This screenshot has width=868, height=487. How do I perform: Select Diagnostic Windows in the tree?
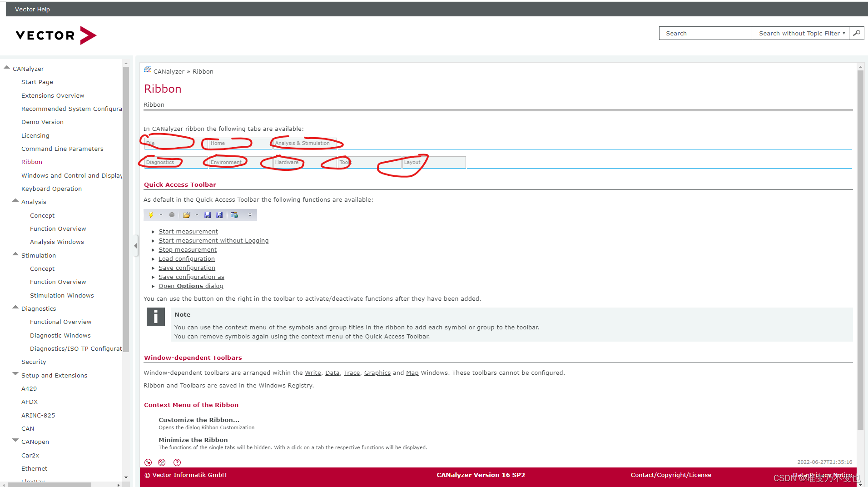[60, 336]
